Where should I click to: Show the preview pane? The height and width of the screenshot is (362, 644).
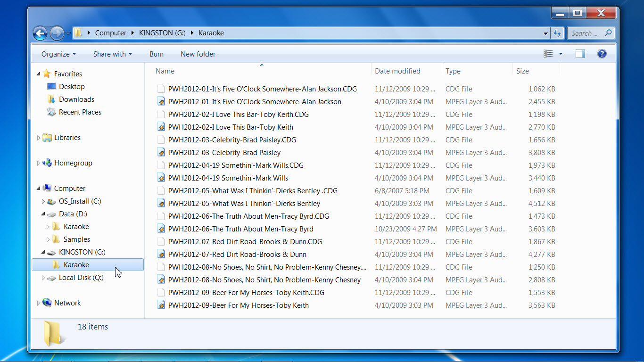pyautogui.click(x=580, y=54)
